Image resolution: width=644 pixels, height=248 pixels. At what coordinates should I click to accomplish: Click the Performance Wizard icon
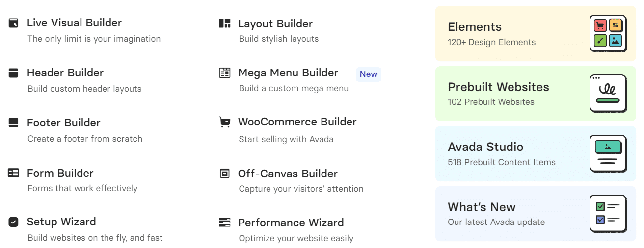coord(224,223)
